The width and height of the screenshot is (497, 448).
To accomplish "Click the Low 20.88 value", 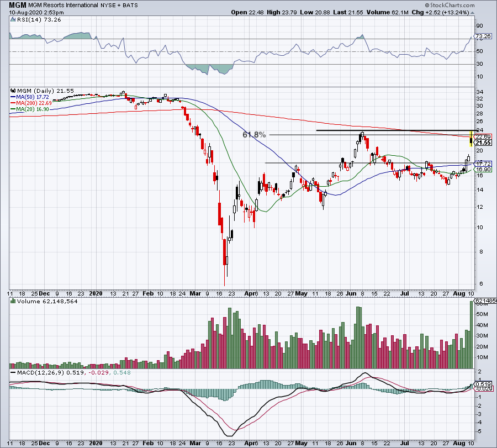I will (315, 12).
